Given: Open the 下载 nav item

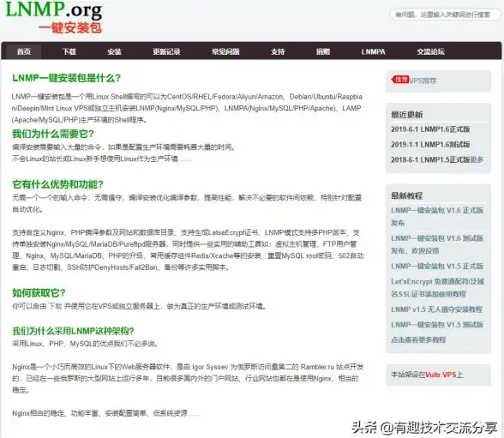Looking at the screenshot, I should pyautogui.click(x=69, y=51).
